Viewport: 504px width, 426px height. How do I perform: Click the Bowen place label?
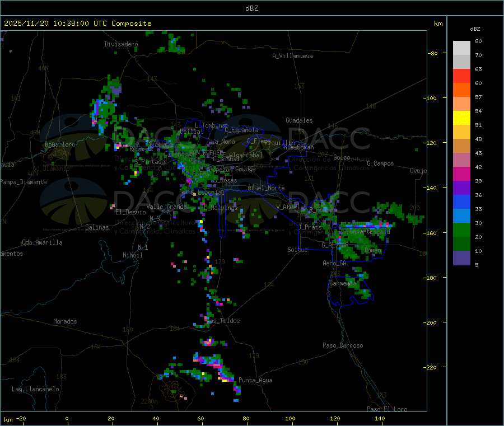pos(373,250)
